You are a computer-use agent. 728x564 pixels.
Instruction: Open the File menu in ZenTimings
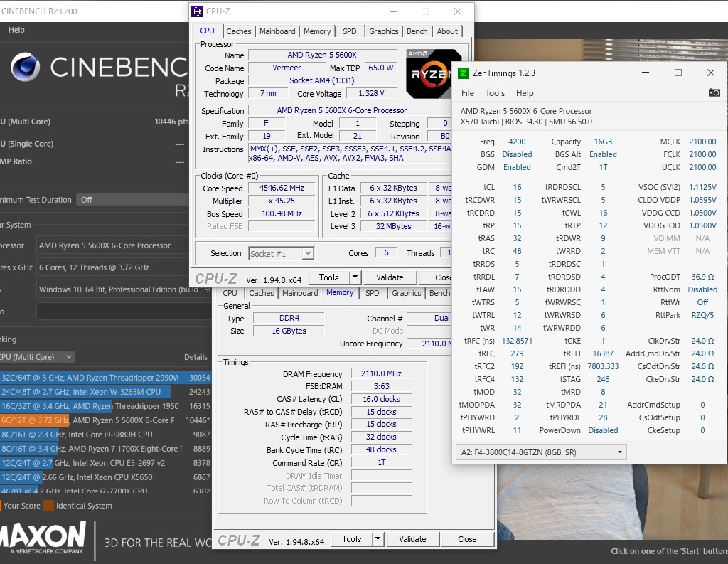(x=467, y=93)
